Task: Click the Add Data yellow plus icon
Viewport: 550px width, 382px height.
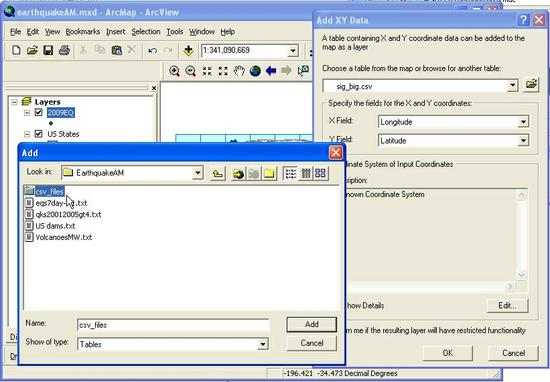Action: pyautogui.click(x=188, y=51)
